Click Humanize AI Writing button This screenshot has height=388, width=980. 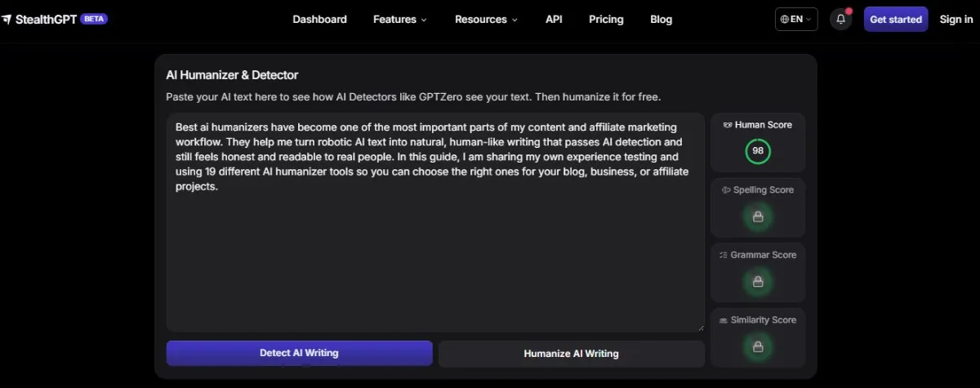pyautogui.click(x=571, y=354)
